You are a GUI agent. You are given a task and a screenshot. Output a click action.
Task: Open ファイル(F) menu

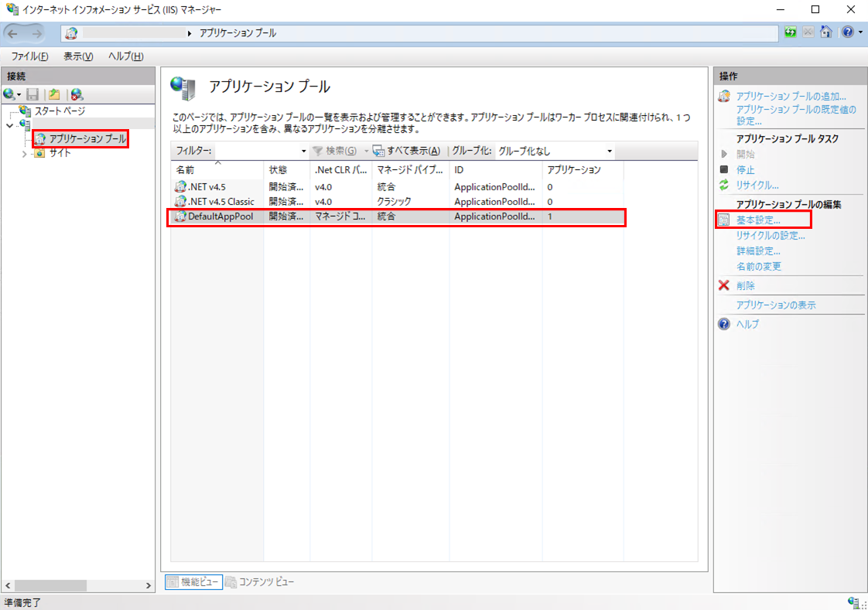[30, 56]
